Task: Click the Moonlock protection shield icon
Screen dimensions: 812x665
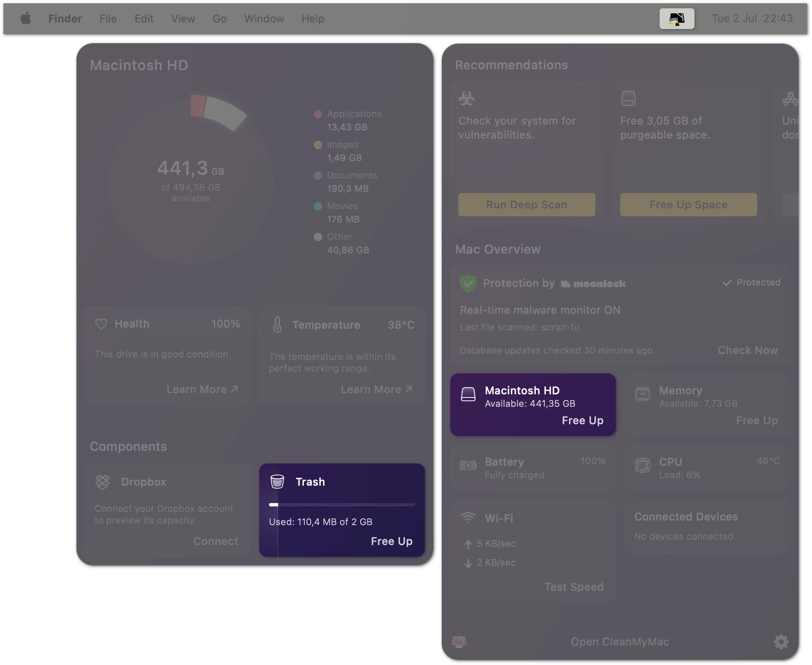Action: (x=468, y=283)
